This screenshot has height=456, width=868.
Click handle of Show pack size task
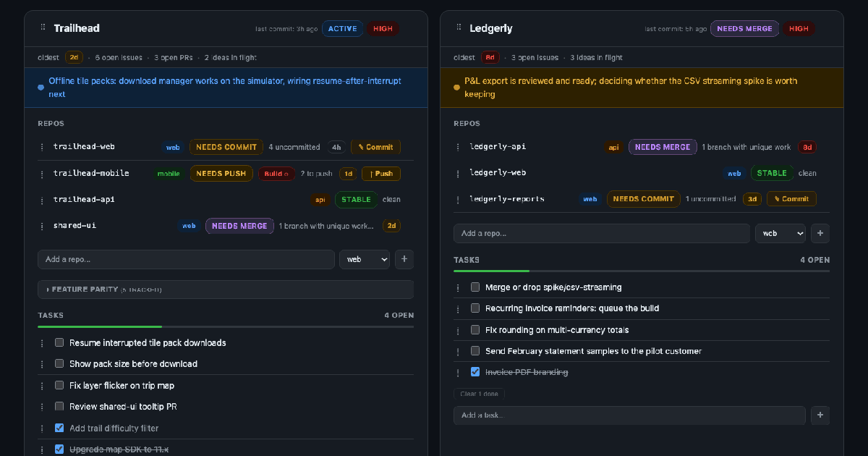coord(42,364)
